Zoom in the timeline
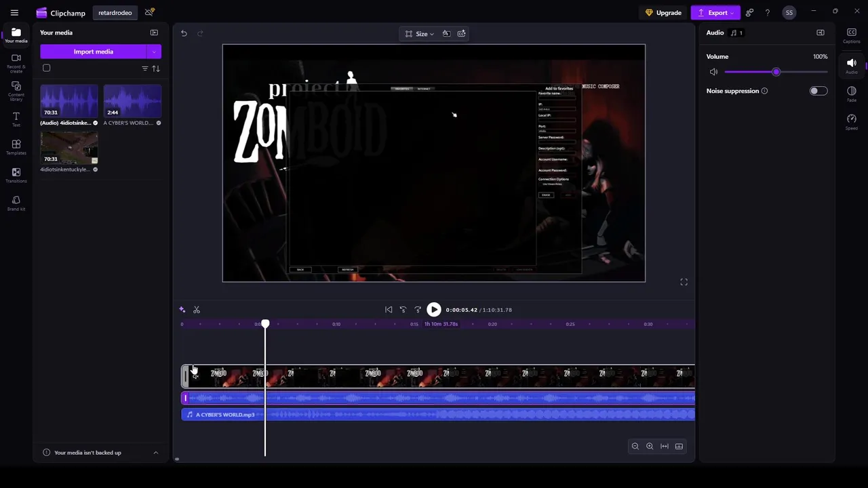Screen dimensions: 868x488 650,446
